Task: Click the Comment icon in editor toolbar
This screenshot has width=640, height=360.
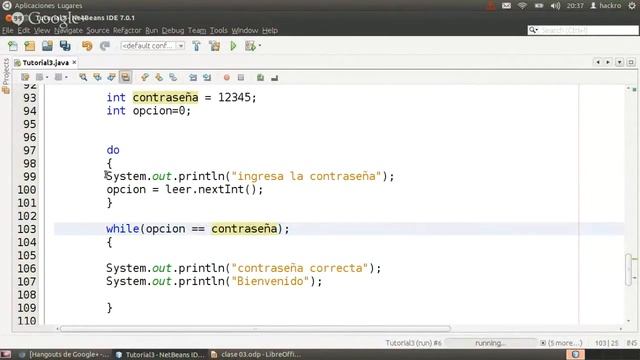Action: click(260, 77)
